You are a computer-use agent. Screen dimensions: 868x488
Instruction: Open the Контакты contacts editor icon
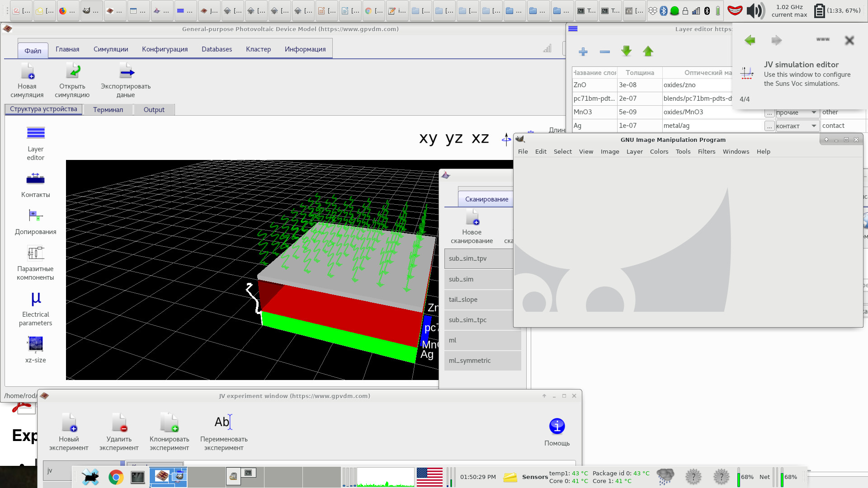35,179
